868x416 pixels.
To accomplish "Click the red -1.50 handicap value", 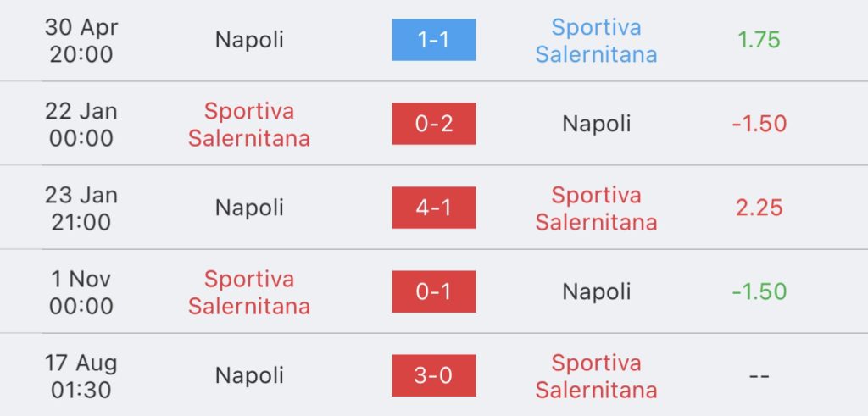I will tap(759, 124).
